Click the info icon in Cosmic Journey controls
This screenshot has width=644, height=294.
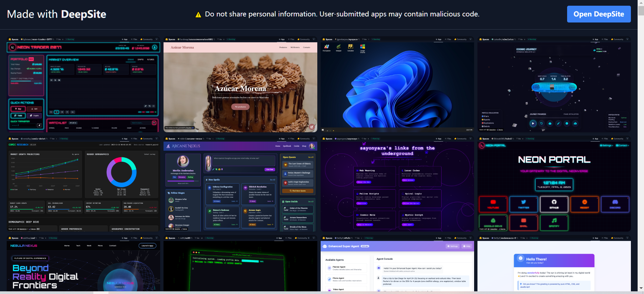567,124
